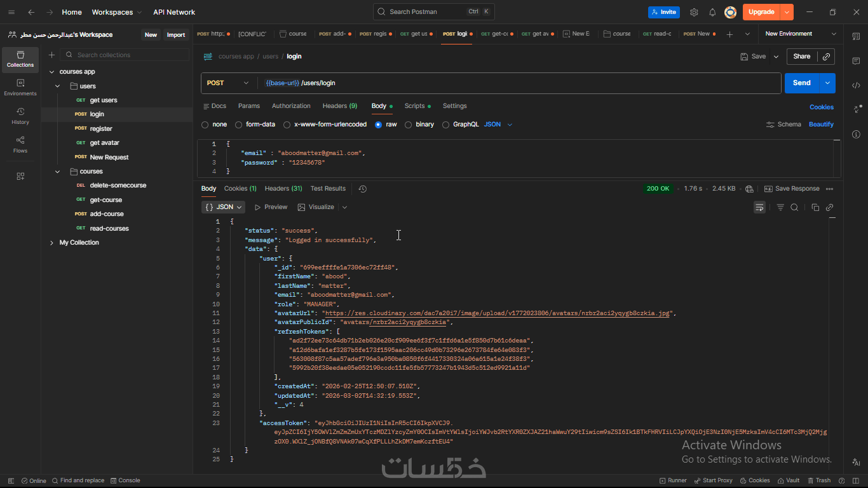The height and width of the screenshot is (488, 868).
Task: Click Save Response
Action: tap(792, 189)
